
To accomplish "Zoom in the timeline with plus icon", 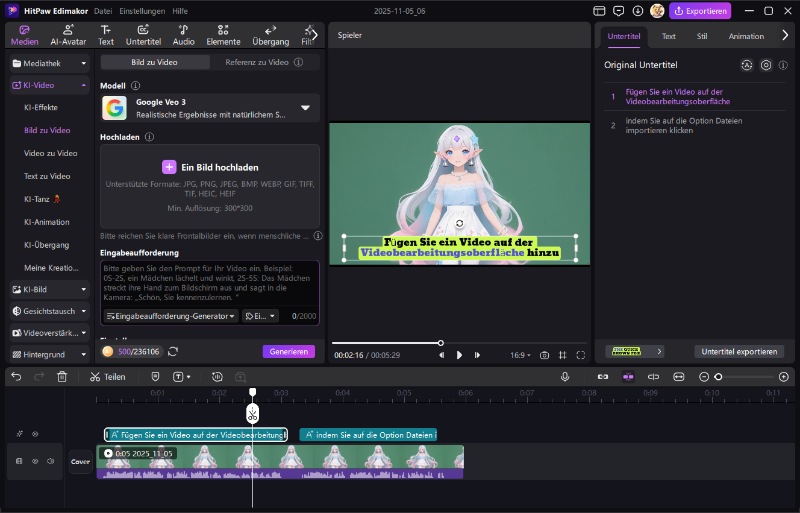I will point(784,377).
